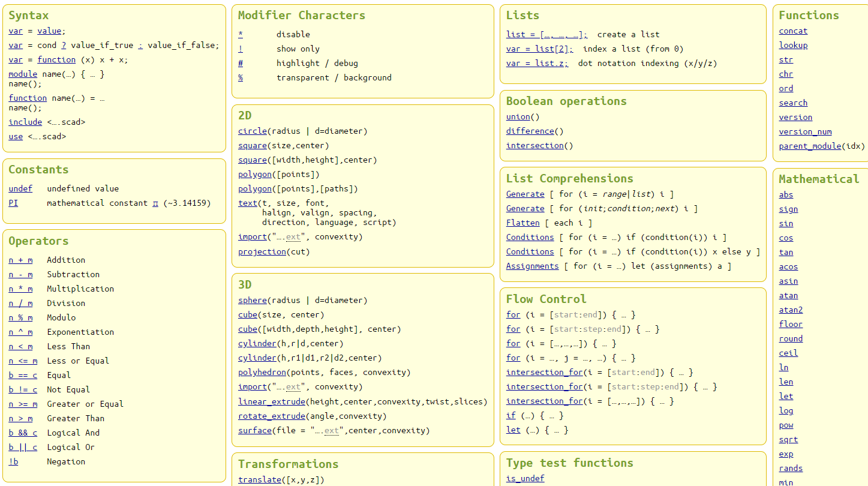Click the undef constant link
Screen dimensions: 868x486
[20, 189]
